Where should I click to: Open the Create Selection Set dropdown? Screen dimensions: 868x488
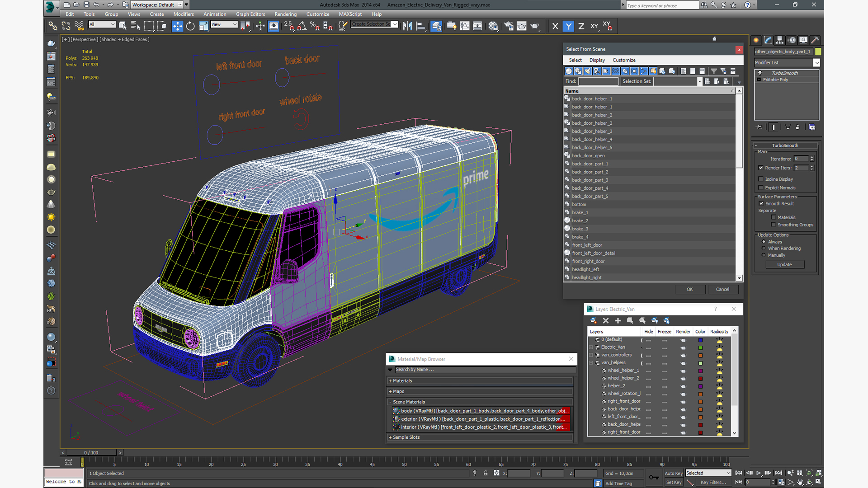coord(375,24)
